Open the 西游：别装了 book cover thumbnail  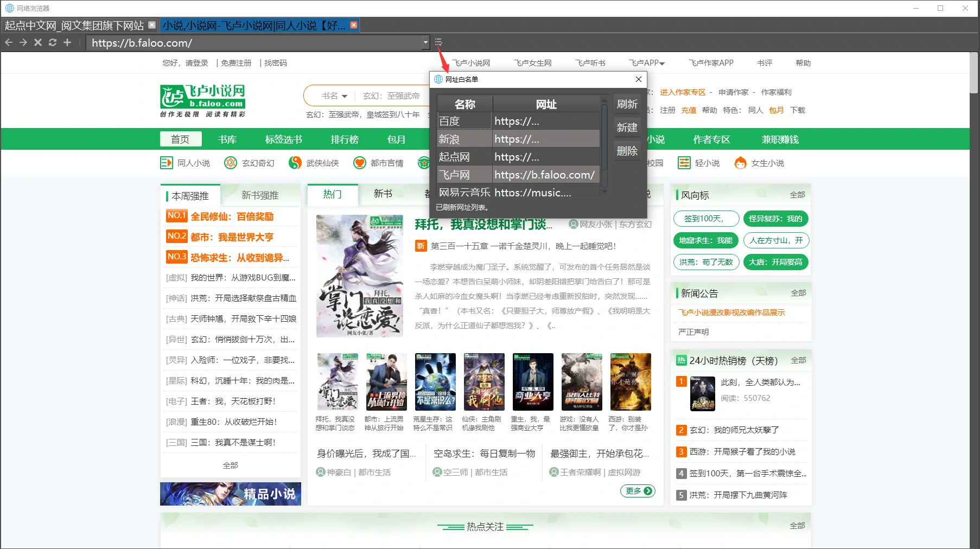(631, 382)
